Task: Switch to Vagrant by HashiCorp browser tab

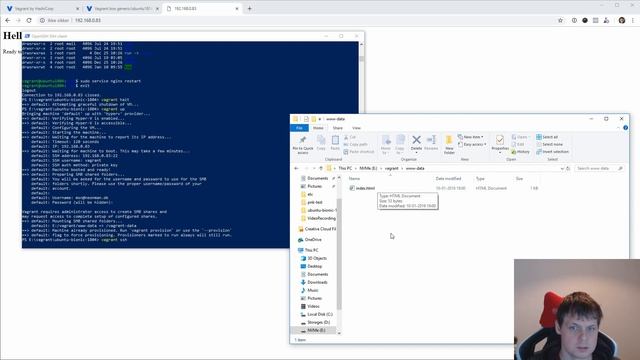Action: click(x=41, y=9)
